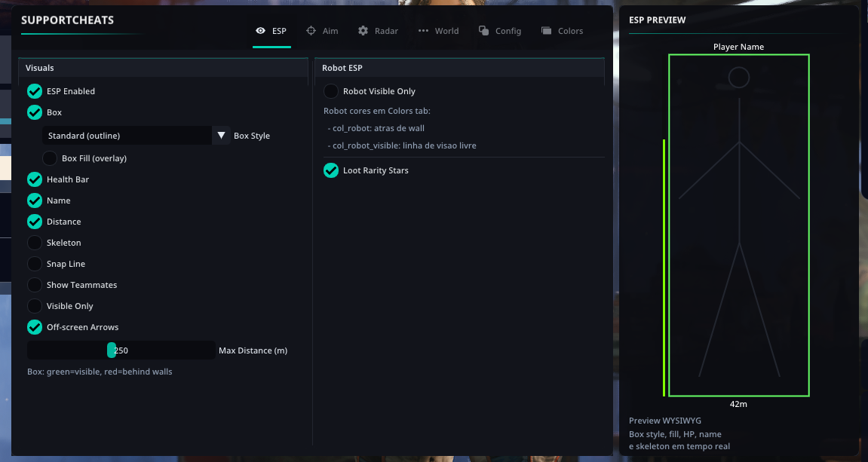Uncheck the Name checkbox

(35, 200)
